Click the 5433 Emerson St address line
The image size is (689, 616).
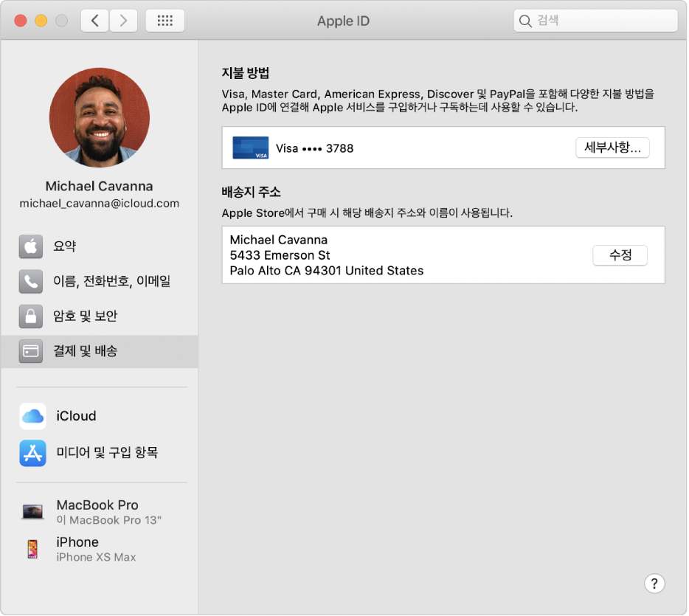pos(280,255)
